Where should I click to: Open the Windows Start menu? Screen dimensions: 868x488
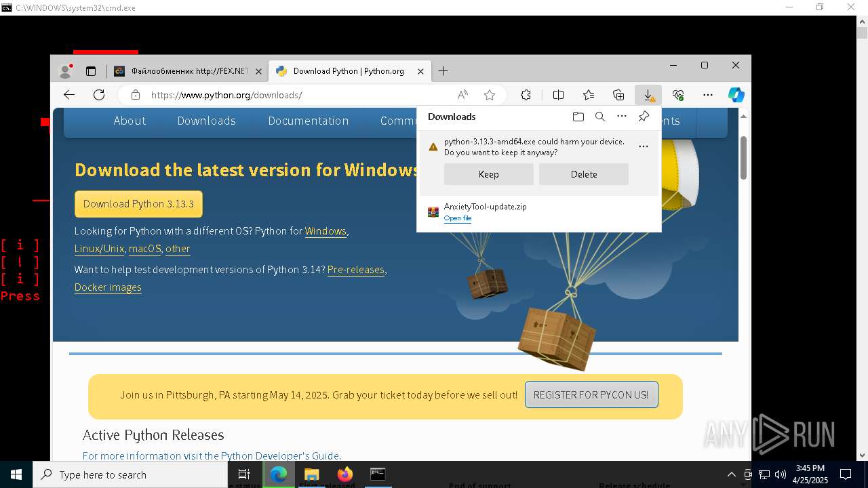pyautogui.click(x=16, y=474)
